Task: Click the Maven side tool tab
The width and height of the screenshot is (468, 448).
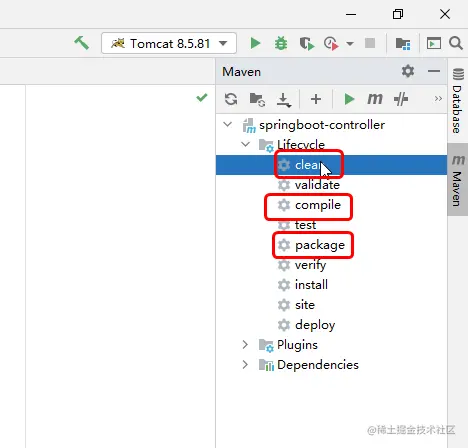Action: tap(458, 180)
